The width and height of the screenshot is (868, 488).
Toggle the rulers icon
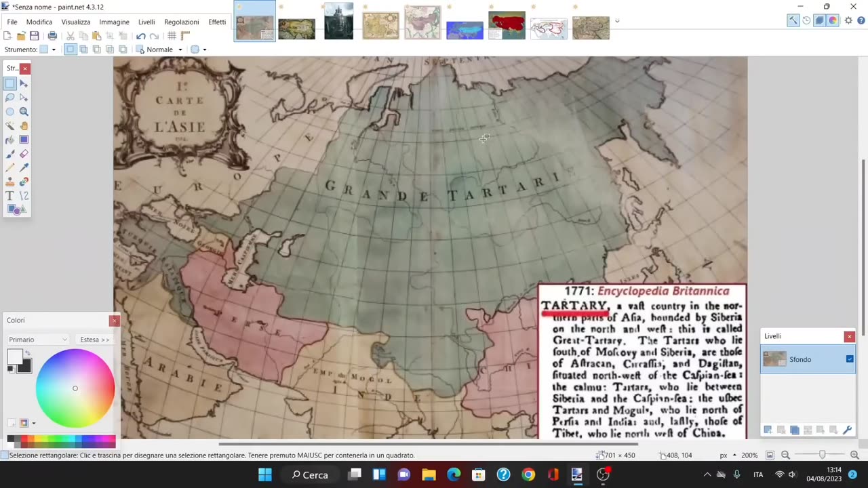click(x=185, y=36)
